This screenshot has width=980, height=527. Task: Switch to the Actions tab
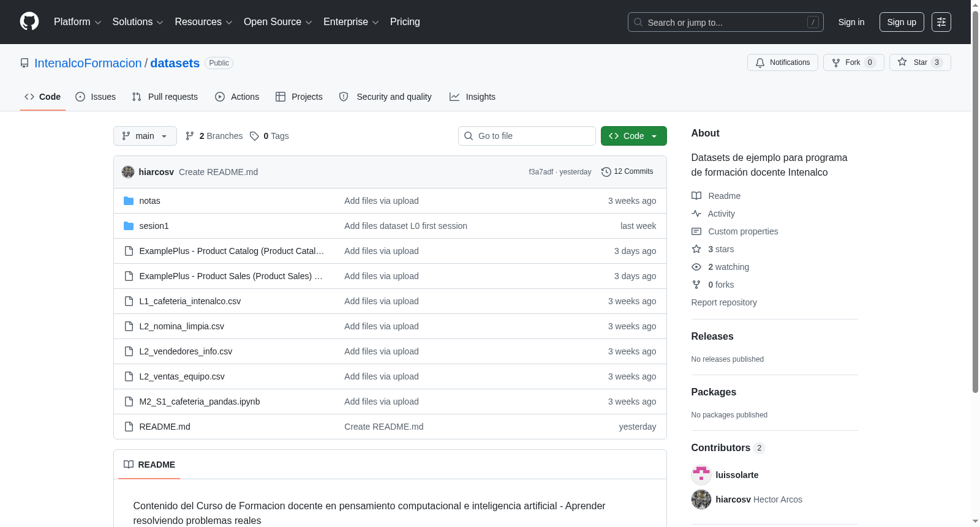(x=237, y=97)
